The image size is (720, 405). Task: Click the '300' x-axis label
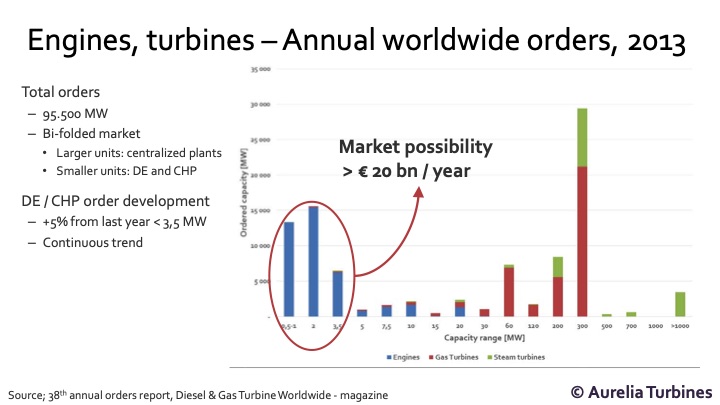pyautogui.click(x=582, y=326)
